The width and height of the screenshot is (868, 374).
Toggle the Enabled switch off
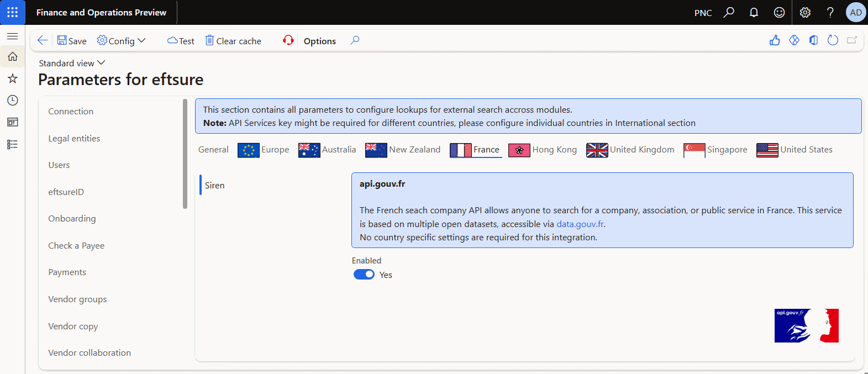click(x=364, y=275)
